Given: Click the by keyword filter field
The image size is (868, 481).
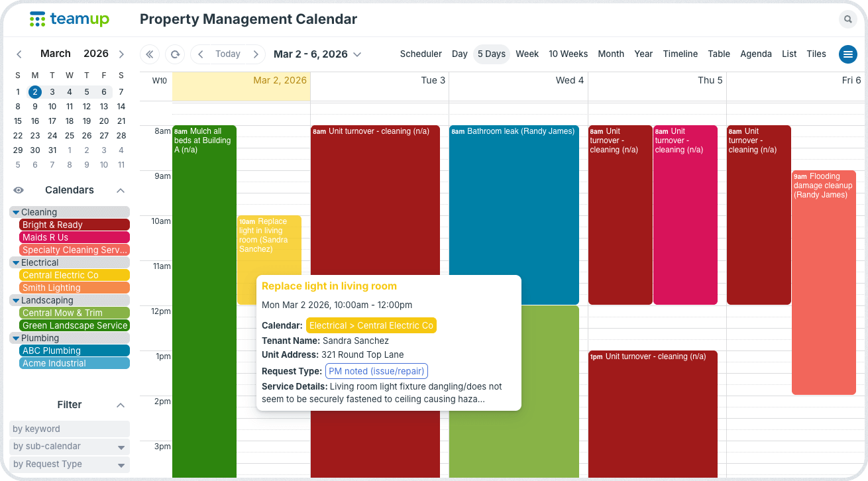Looking at the screenshot, I should [70, 429].
